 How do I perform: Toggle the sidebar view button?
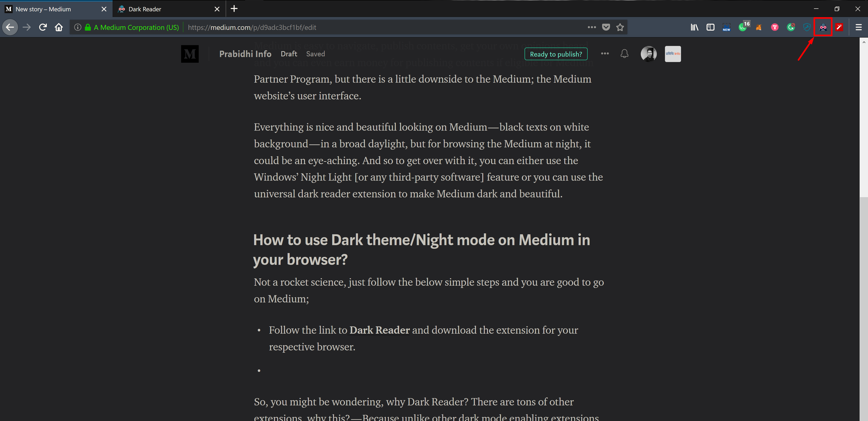(710, 27)
